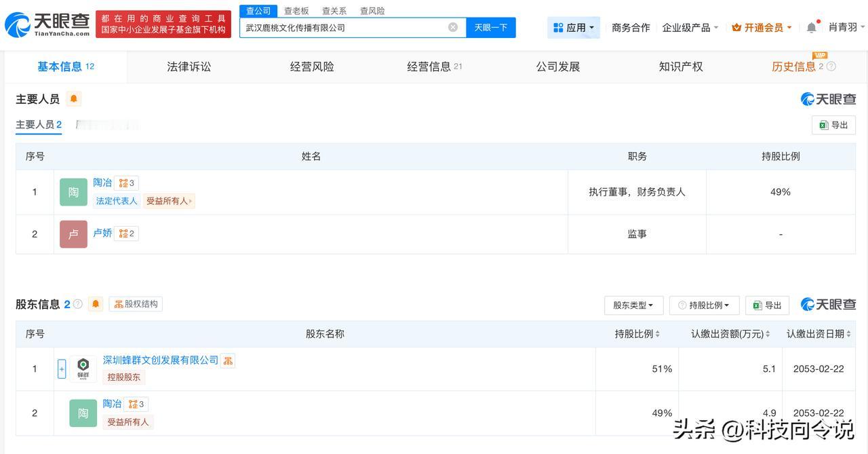Open the 开通会员 dropdown
868x454 pixels.
pyautogui.click(x=762, y=27)
